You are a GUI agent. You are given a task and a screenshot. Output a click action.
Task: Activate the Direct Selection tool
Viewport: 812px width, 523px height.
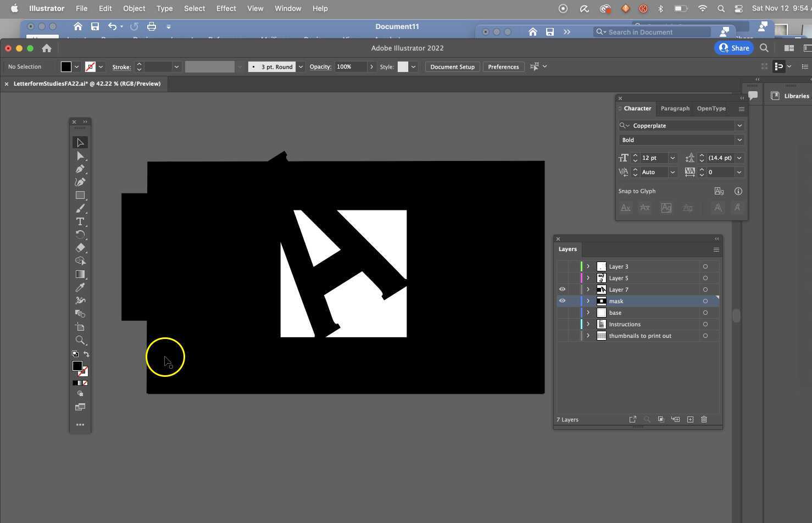point(80,156)
